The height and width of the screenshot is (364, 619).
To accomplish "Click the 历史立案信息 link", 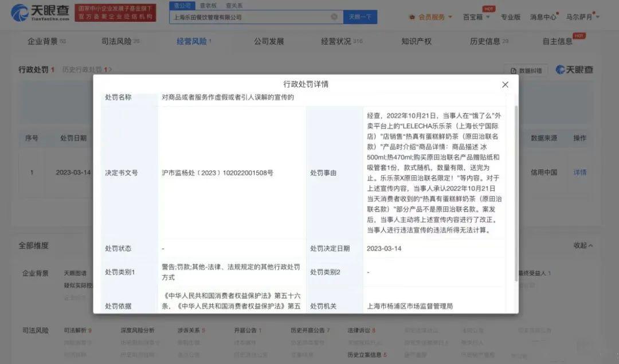I will coord(367,355).
